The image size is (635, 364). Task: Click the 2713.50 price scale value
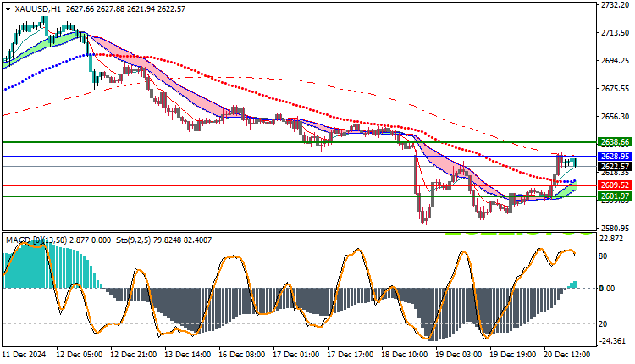pyautogui.click(x=616, y=33)
